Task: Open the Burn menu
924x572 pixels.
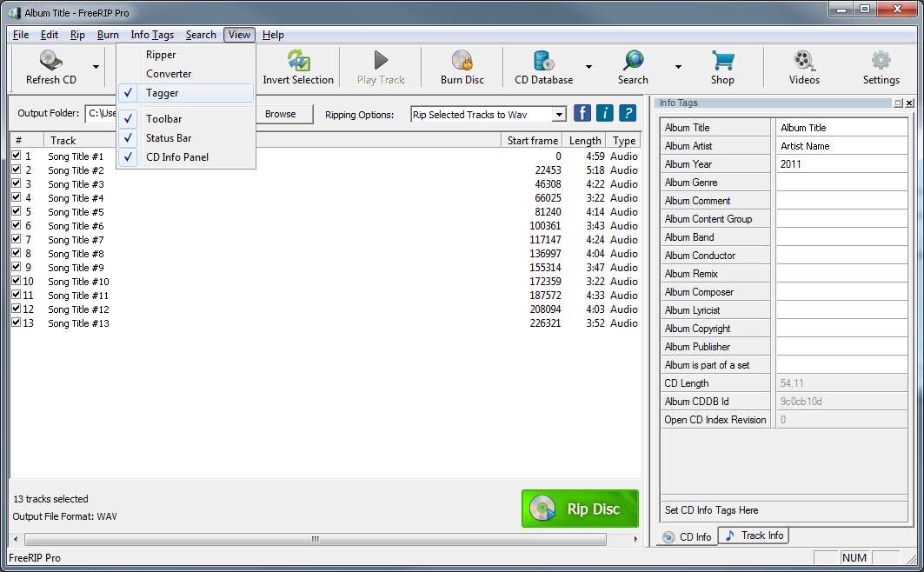Action: 108,35
